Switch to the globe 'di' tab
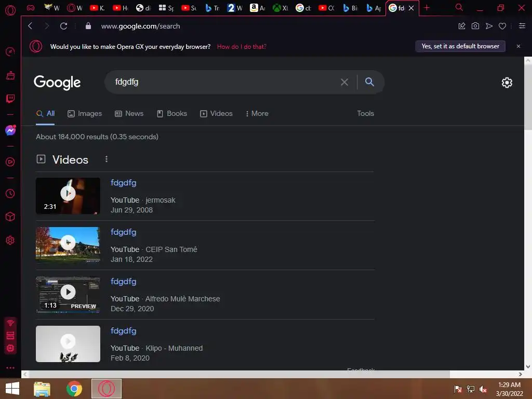Viewport: 532px width, 399px height. [x=143, y=8]
